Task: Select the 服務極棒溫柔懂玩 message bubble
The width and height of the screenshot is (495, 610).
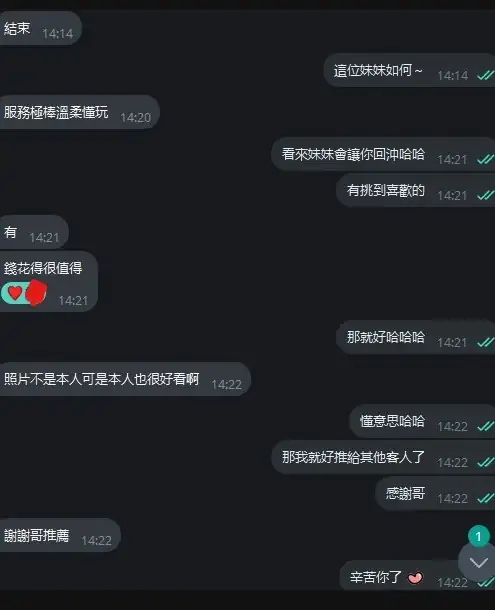Action: coord(79,112)
